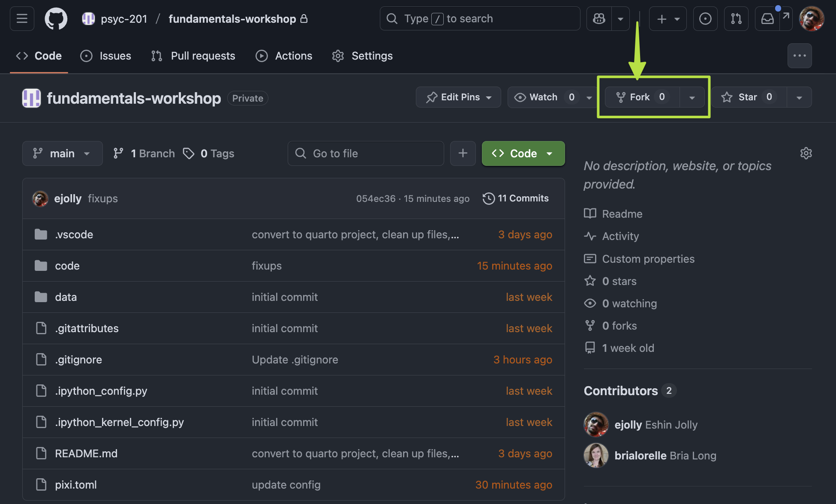836x504 pixels.
Task: Open pull requests icon in top header
Action: (736, 19)
